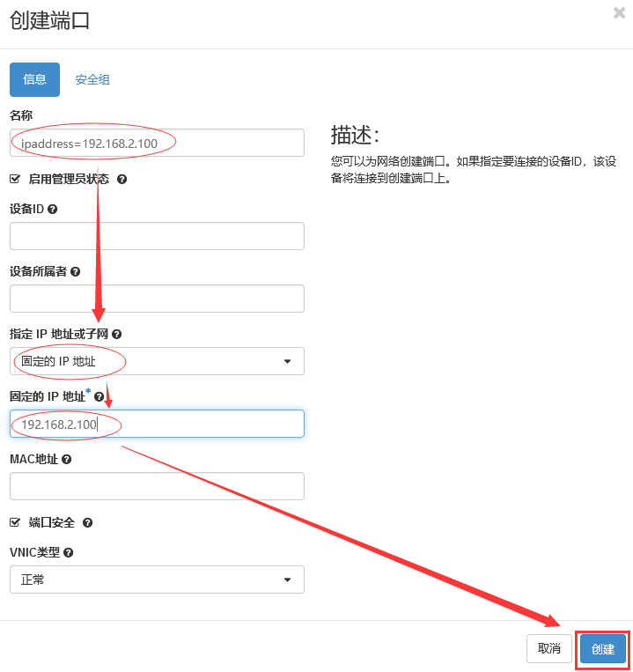The image size is (633, 672).
Task: Open the 指定 IP 地址或子网 dropdown
Action: point(158,361)
